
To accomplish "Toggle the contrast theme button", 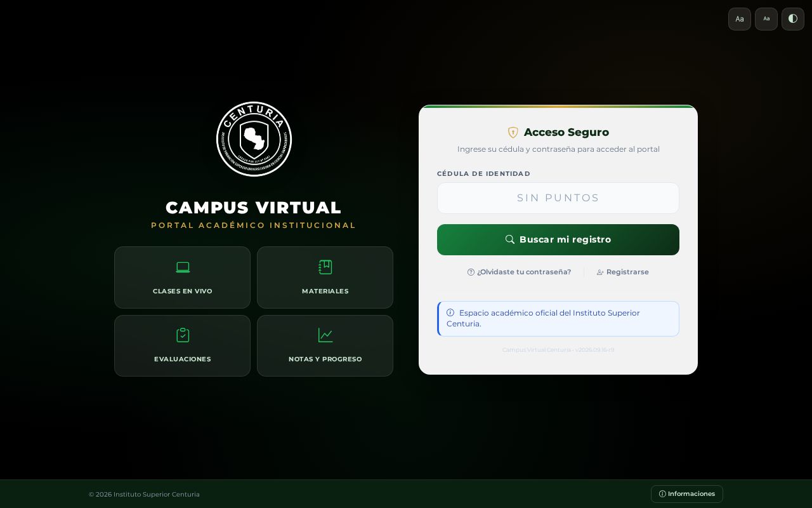I will pyautogui.click(x=793, y=19).
